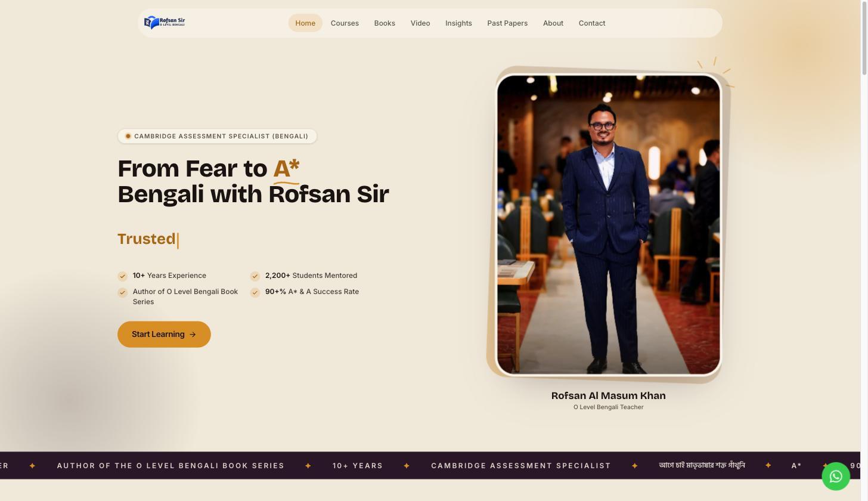Click the Bengali with Rofsan Sir headline
Image resolution: width=868 pixels, height=501 pixels.
point(253,194)
